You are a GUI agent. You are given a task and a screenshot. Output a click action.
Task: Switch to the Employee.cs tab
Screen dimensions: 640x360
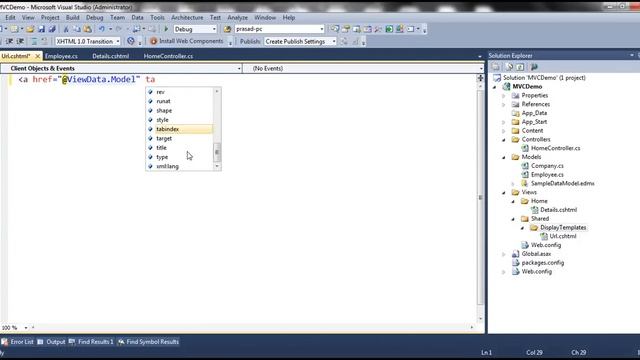61,56
